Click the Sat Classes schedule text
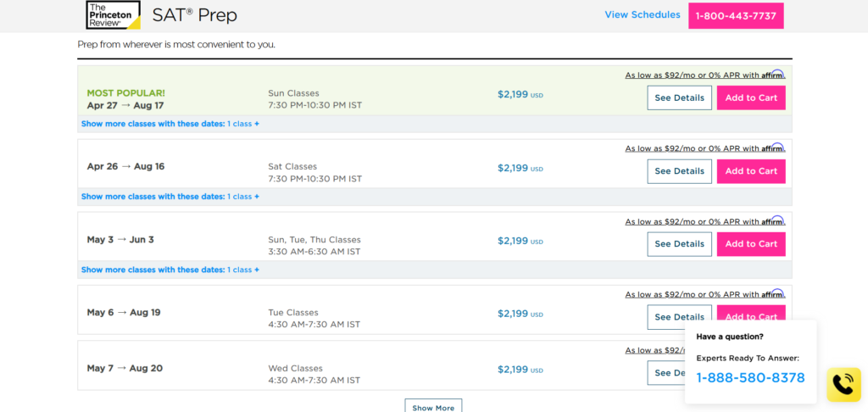 292,166
